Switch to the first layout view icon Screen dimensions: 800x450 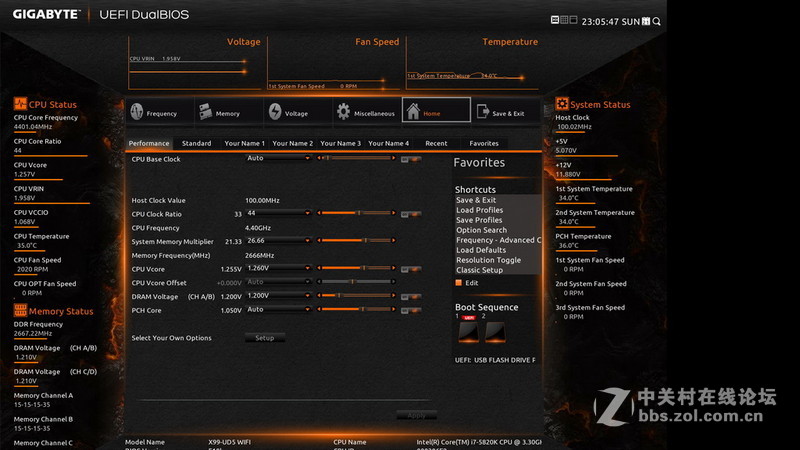pos(555,20)
